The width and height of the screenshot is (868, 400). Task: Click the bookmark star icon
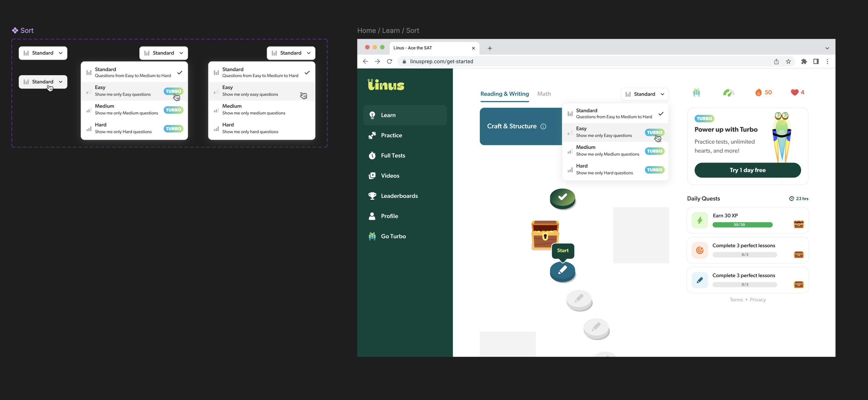788,61
